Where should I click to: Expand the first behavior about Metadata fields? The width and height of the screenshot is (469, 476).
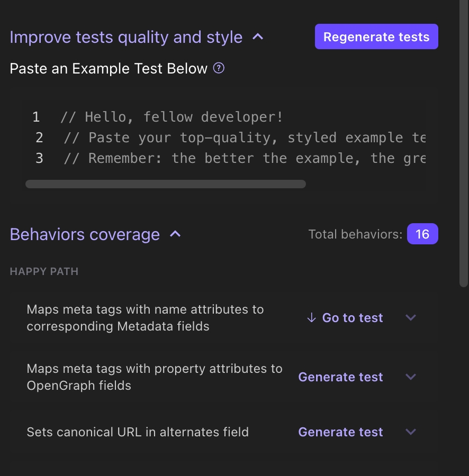(410, 317)
